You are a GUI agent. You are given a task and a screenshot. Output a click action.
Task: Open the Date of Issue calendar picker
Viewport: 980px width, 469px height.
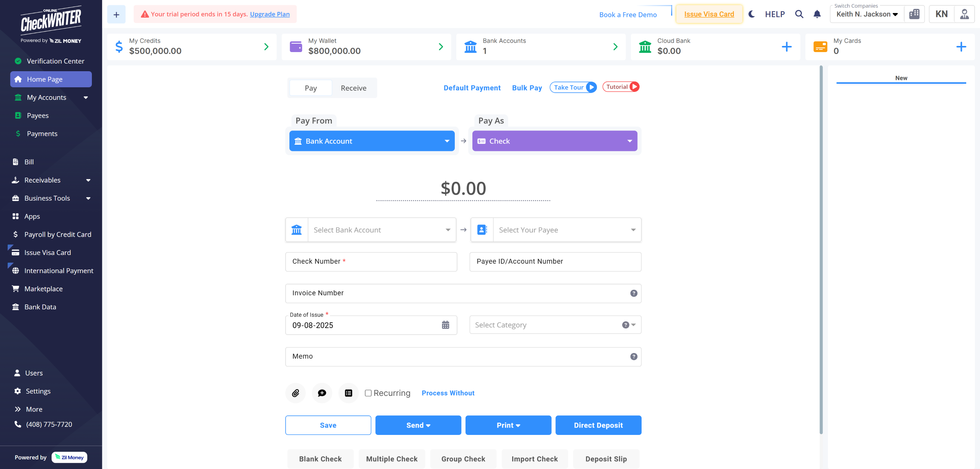445,325
